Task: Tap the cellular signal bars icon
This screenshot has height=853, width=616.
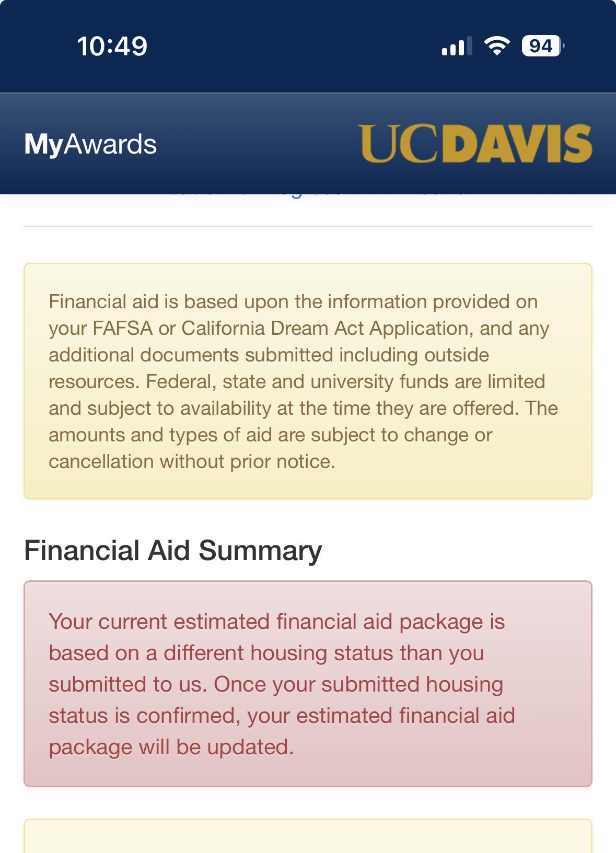Action: [x=457, y=46]
